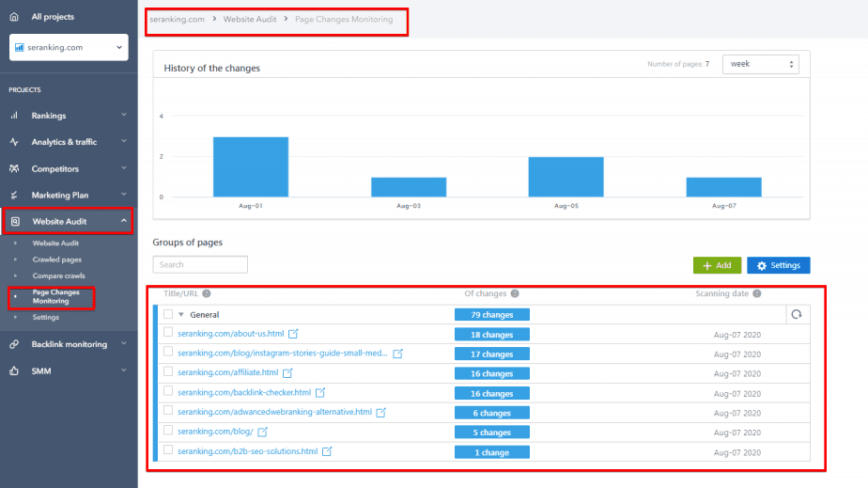Check the about-us.html row checkbox

(168, 332)
